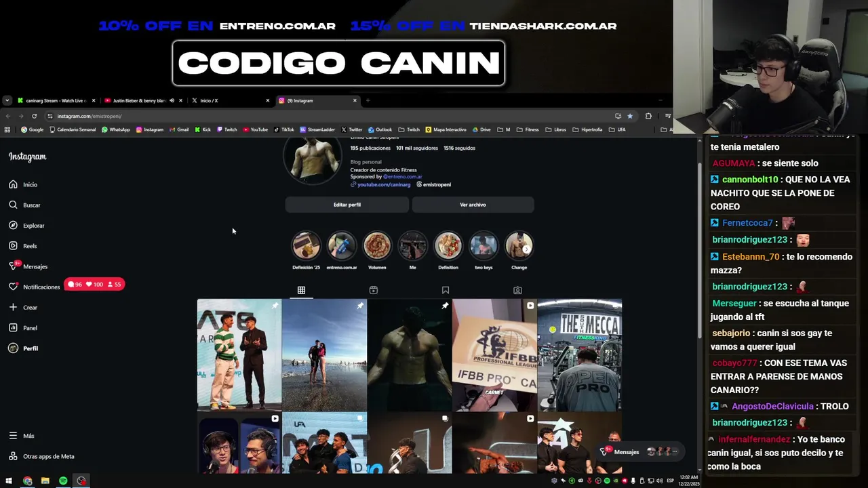Open IFBB Pro card reel post
This screenshot has height=488, width=868.
(x=494, y=355)
